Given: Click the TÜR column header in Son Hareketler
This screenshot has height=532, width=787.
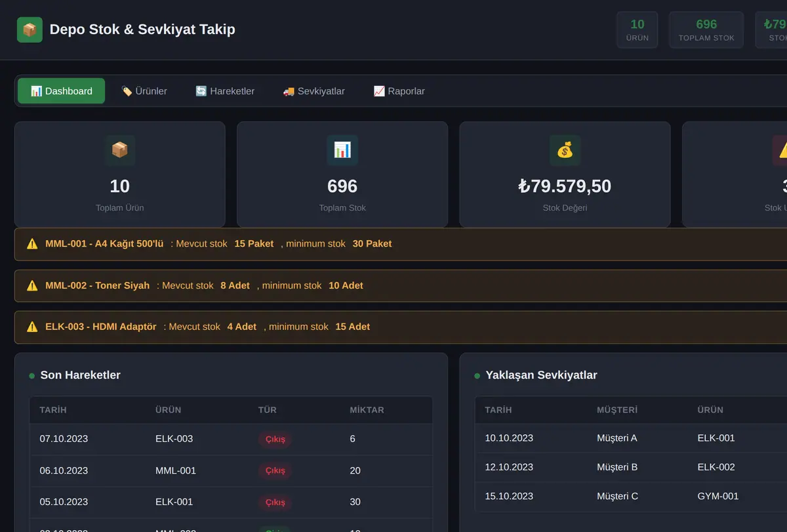Looking at the screenshot, I should pyautogui.click(x=268, y=410).
